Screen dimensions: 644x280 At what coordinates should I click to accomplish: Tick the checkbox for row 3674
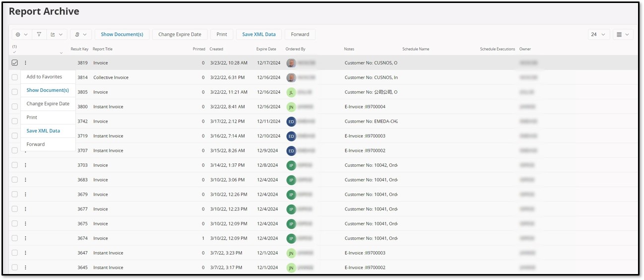click(x=15, y=238)
